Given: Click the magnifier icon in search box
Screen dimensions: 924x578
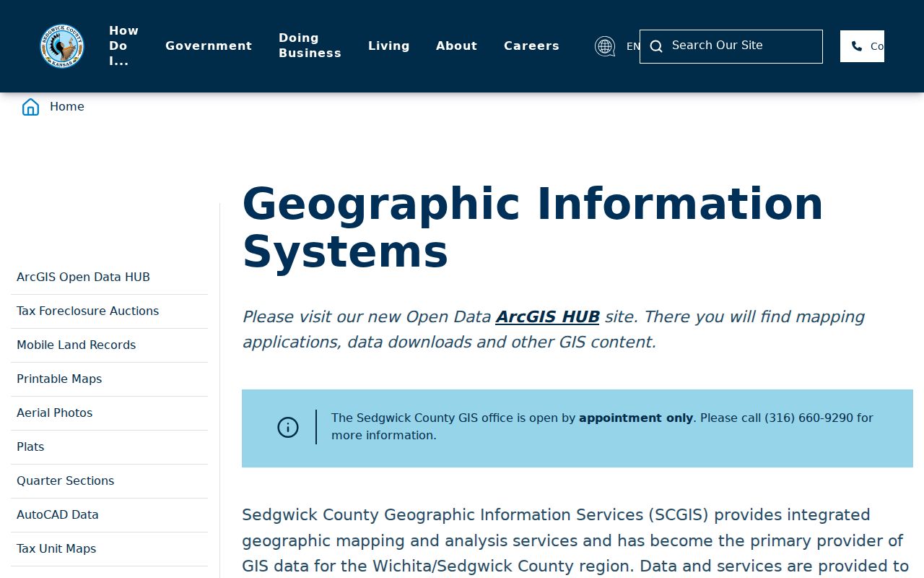Looking at the screenshot, I should 656,46.
